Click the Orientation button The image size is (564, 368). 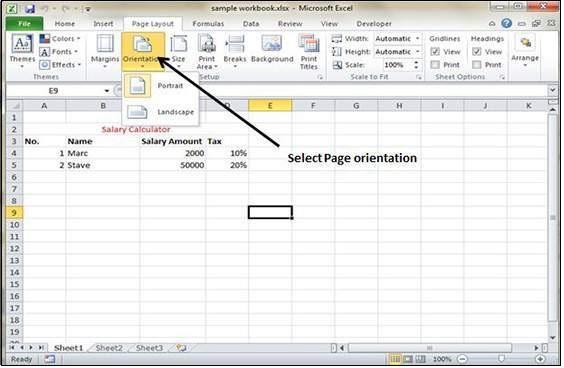(143, 51)
